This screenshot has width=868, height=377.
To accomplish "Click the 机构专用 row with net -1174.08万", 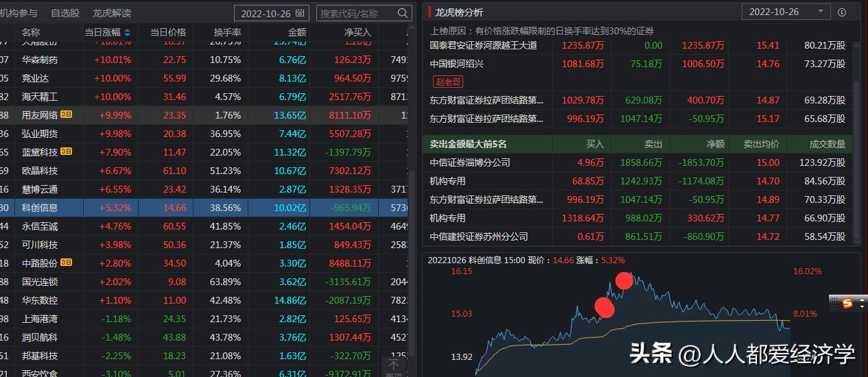I will coord(637,181).
